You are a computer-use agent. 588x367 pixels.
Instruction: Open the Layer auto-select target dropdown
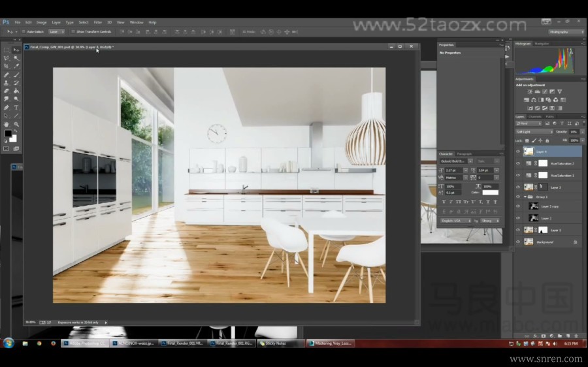[x=57, y=32]
